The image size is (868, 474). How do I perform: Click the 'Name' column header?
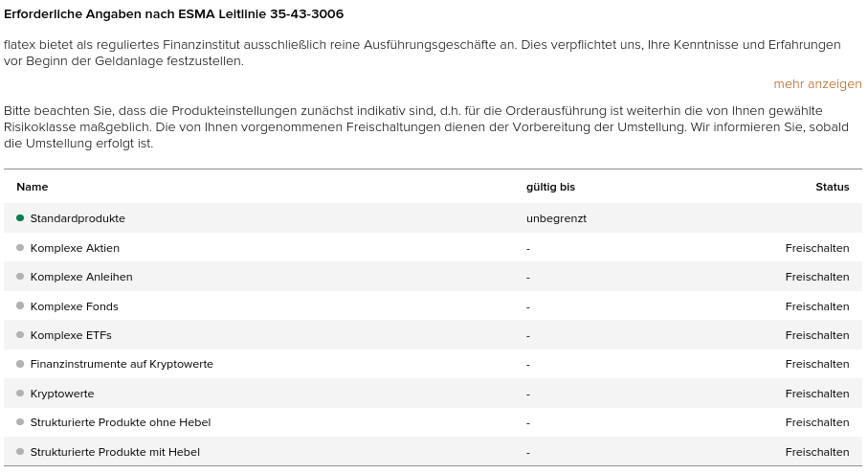[33, 187]
